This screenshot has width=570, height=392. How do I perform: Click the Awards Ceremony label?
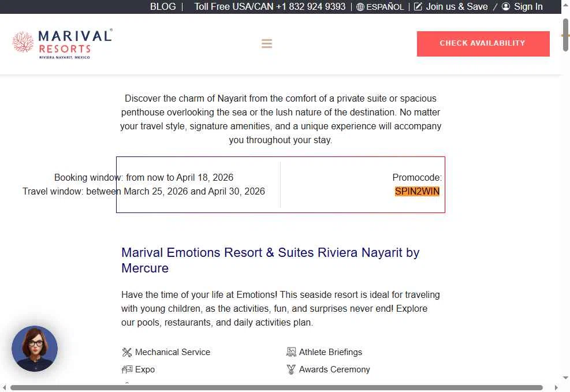(334, 369)
